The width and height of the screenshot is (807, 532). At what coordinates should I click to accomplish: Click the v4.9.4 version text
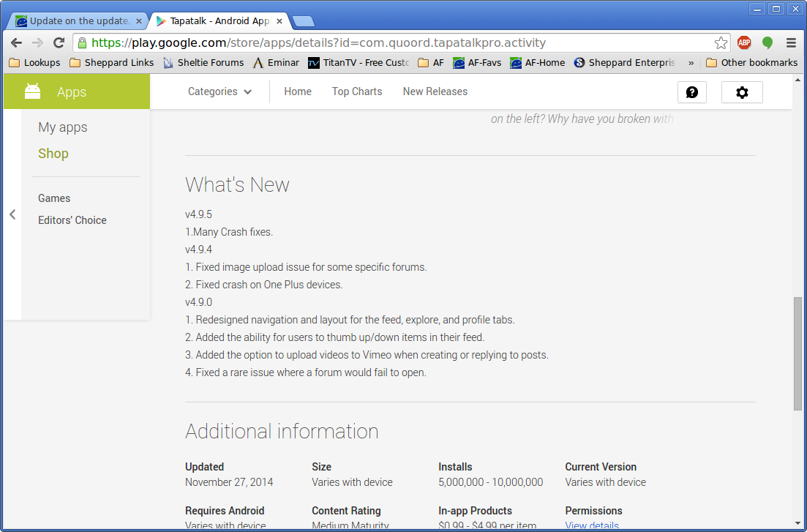(199, 250)
